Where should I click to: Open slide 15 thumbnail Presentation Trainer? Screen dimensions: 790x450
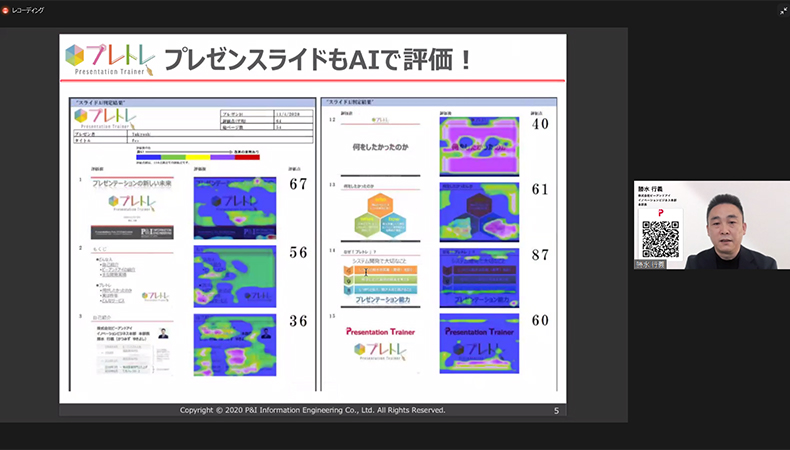click(x=380, y=344)
